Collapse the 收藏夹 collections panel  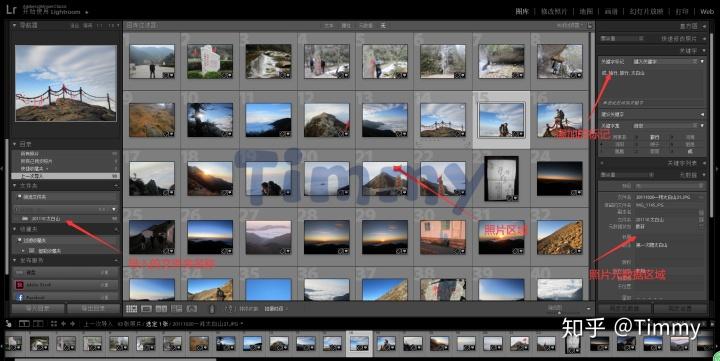[x=15, y=229]
